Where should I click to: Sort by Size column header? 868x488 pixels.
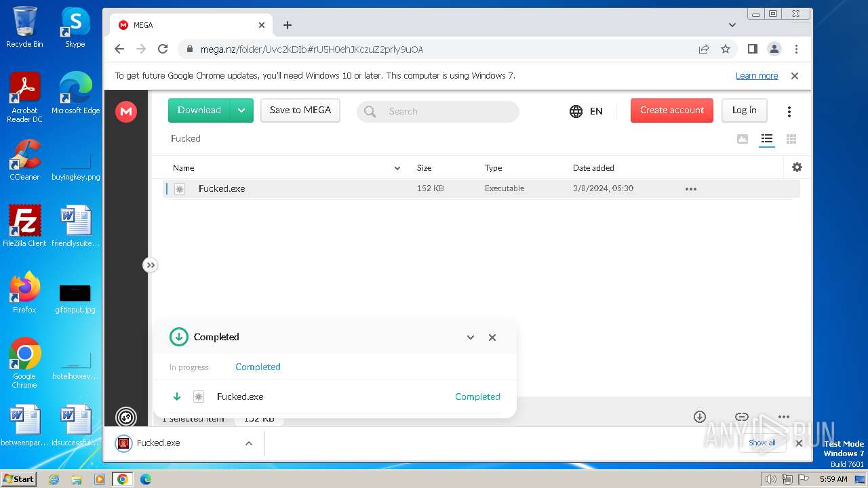424,167
